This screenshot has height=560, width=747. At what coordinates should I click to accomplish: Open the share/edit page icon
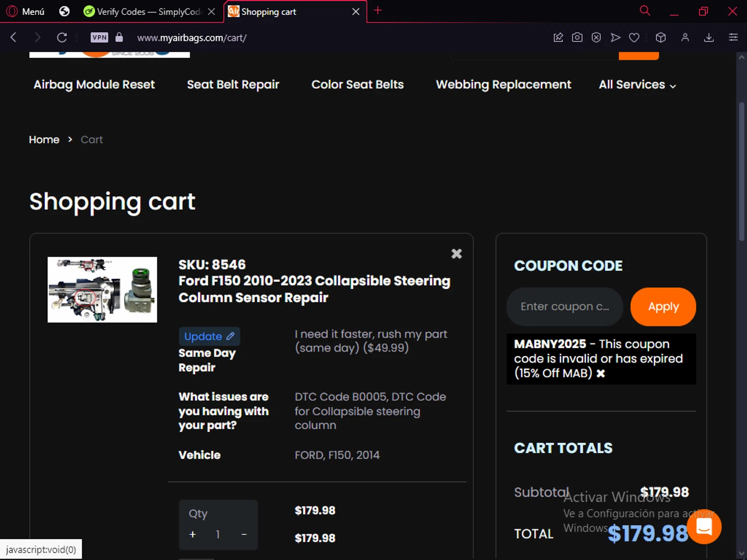pyautogui.click(x=558, y=37)
